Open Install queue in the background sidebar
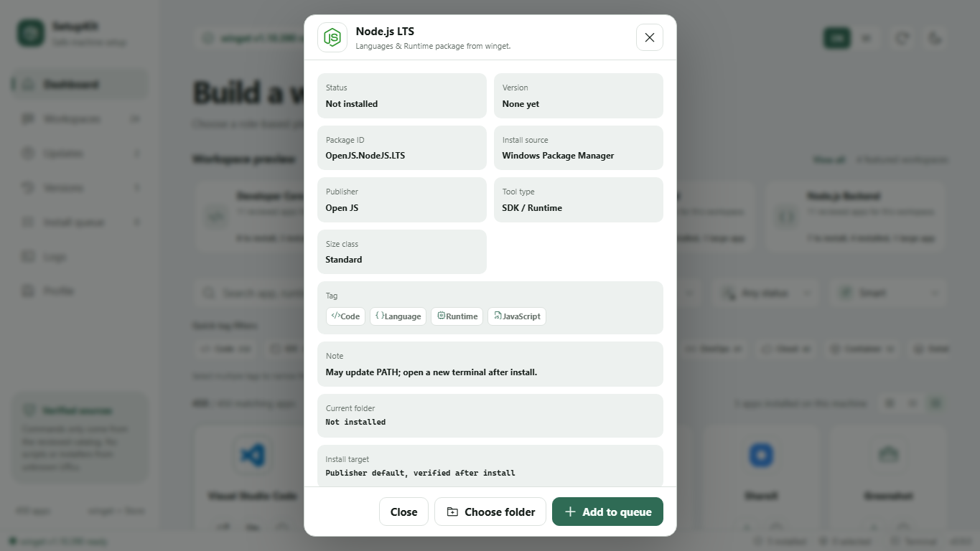 [79, 222]
